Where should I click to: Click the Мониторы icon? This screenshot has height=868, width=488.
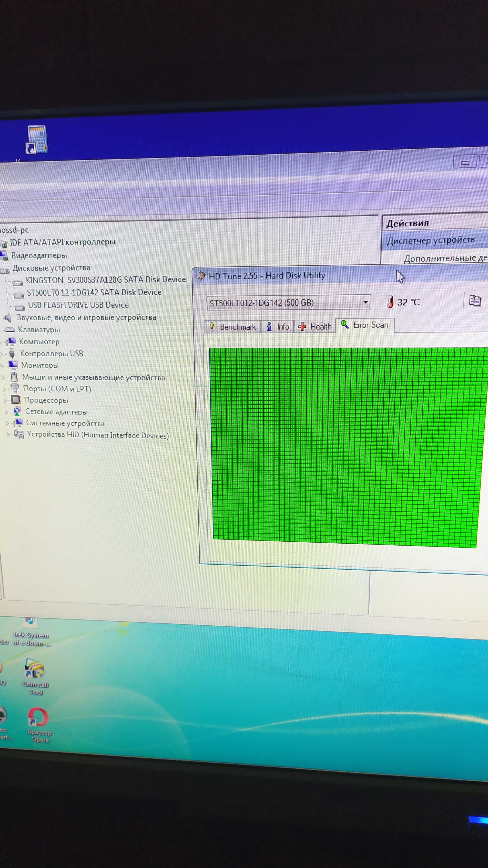(13, 365)
